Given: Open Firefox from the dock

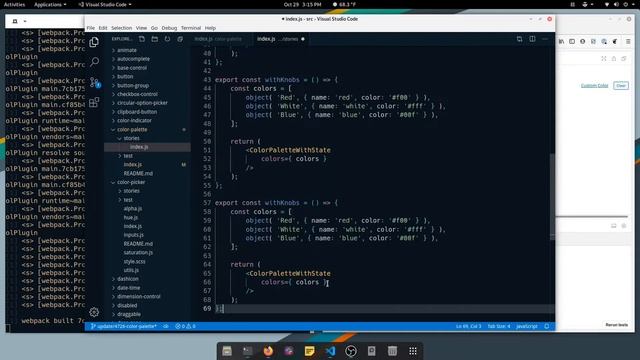Looking at the screenshot, I should point(268,351).
